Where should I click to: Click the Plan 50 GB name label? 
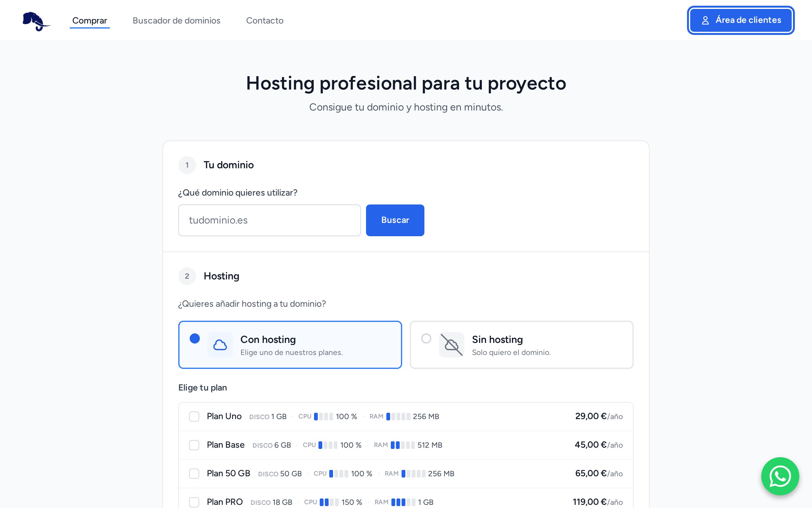tap(228, 473)
